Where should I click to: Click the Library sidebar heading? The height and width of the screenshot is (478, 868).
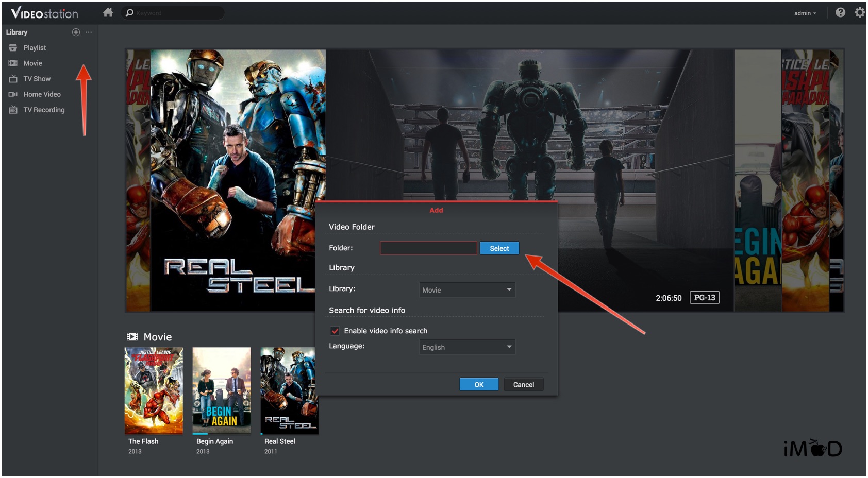(x=16, y=32)
